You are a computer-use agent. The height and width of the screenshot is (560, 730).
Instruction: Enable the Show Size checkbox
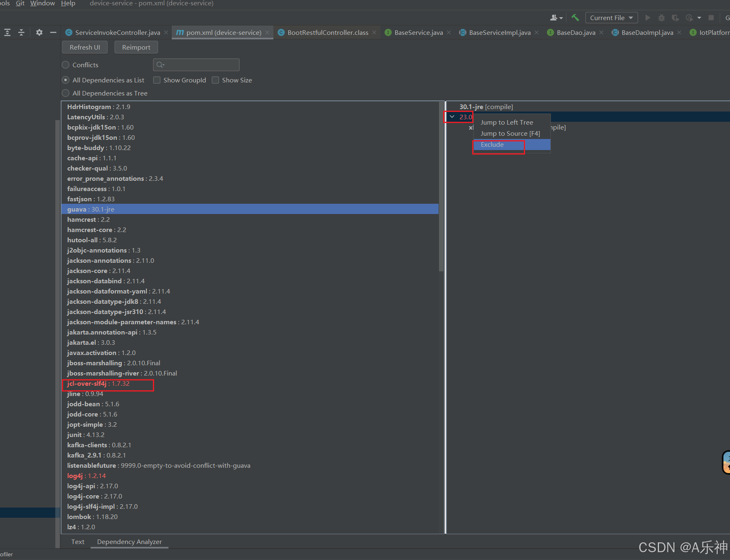(x=215, y=80)
